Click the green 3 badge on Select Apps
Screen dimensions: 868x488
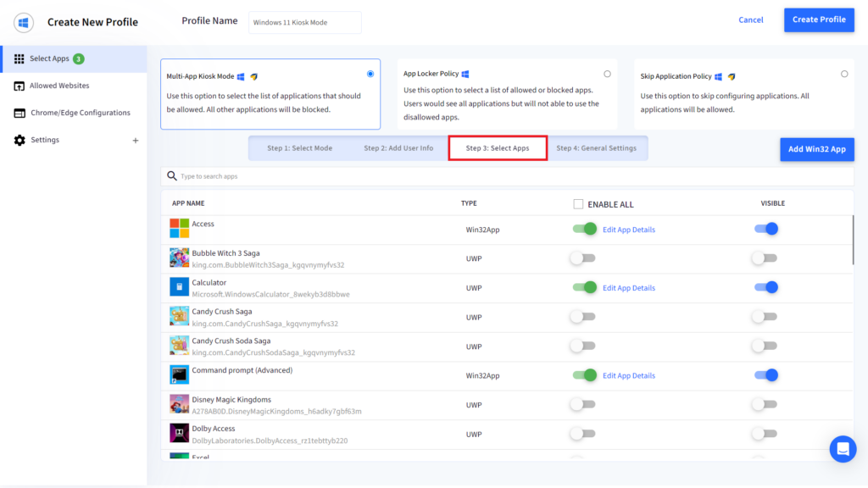tap(79, 58)
